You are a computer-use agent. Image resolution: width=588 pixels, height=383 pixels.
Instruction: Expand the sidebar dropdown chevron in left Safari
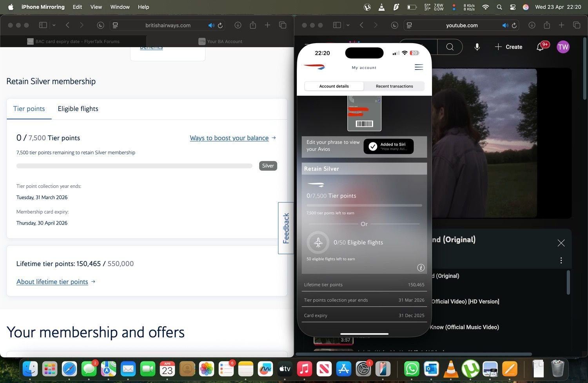click(54, 25)
